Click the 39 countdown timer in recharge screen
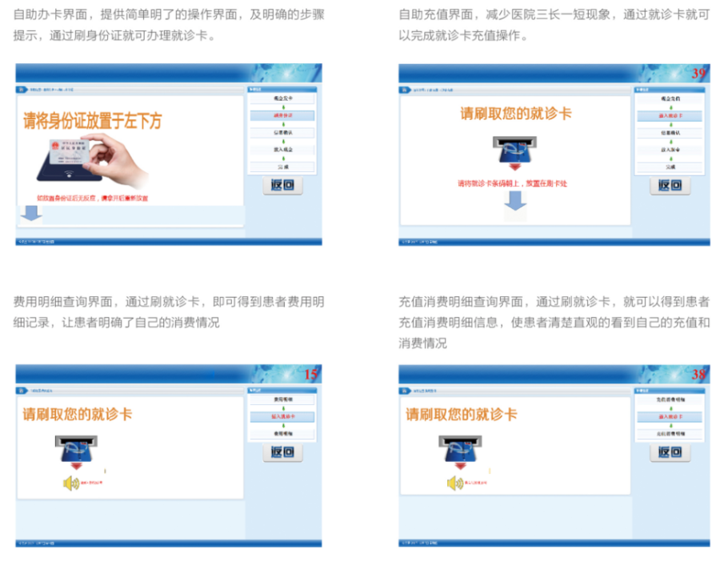Viewport: 728px width, 566px height. click(698, 74)
